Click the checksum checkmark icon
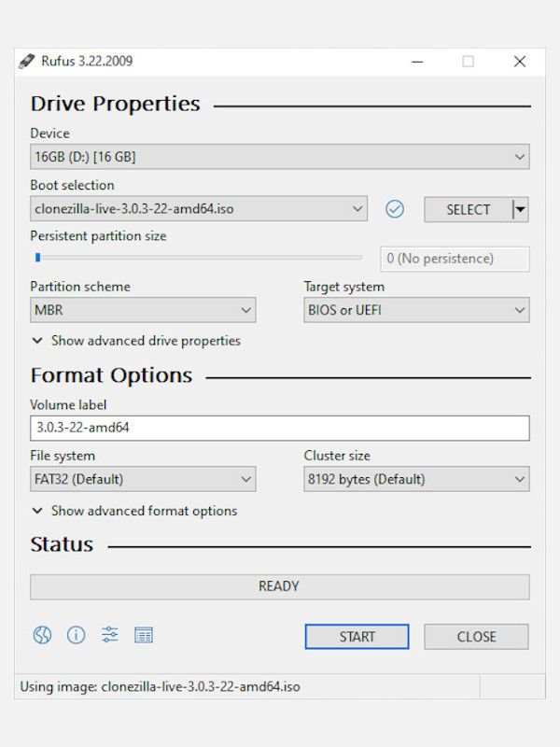 [395, 209]
